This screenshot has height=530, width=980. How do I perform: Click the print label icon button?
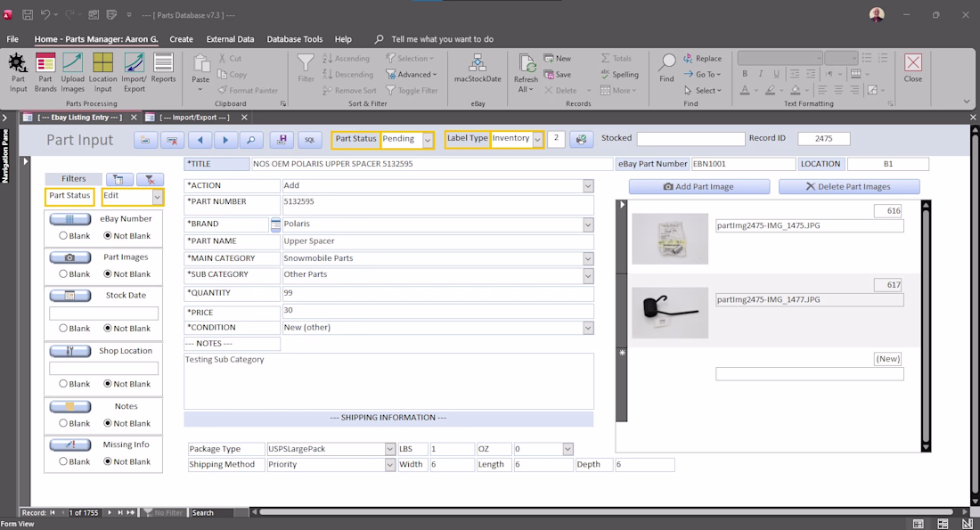[x=581, y=139]
